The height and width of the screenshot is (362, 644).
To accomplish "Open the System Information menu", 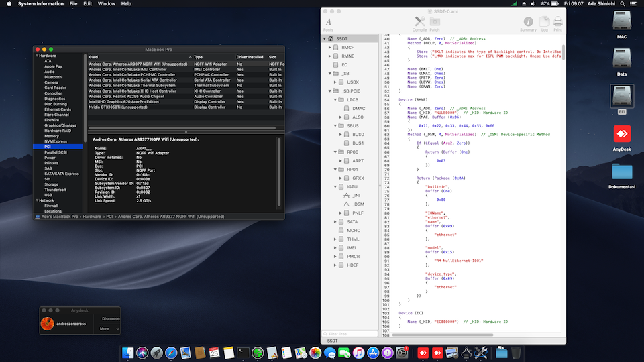I will (x=41, y=4).
